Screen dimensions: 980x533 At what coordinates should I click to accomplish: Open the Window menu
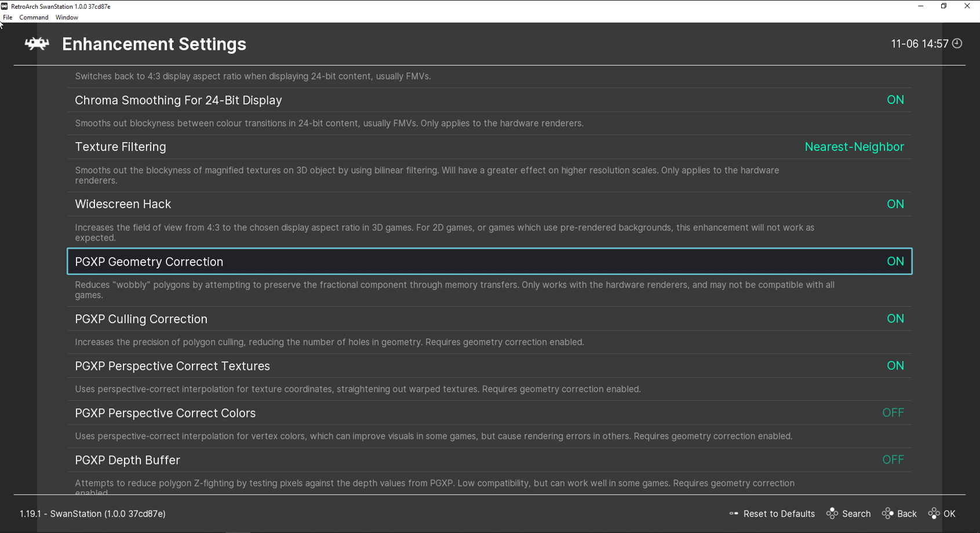pos(67,17)
